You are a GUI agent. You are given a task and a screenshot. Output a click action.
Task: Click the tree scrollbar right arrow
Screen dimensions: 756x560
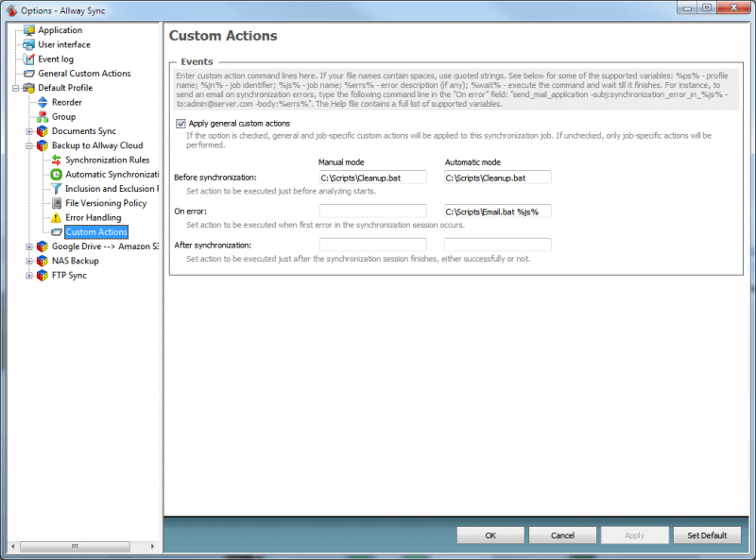(152, 546)
